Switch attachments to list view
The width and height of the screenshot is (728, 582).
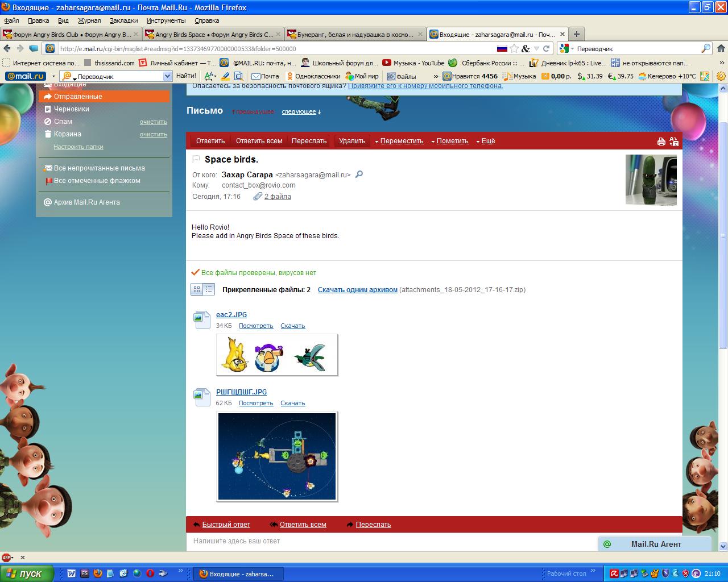click(209, 289)
